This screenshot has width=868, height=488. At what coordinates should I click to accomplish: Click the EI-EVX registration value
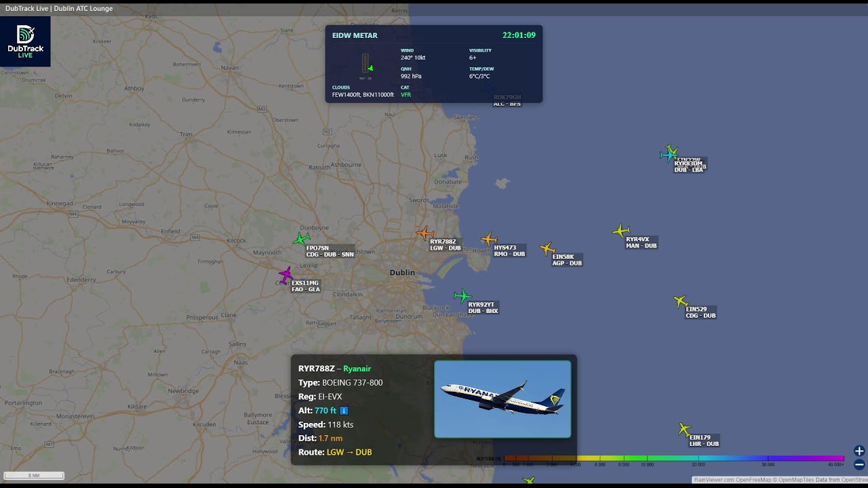click(330, 396)
